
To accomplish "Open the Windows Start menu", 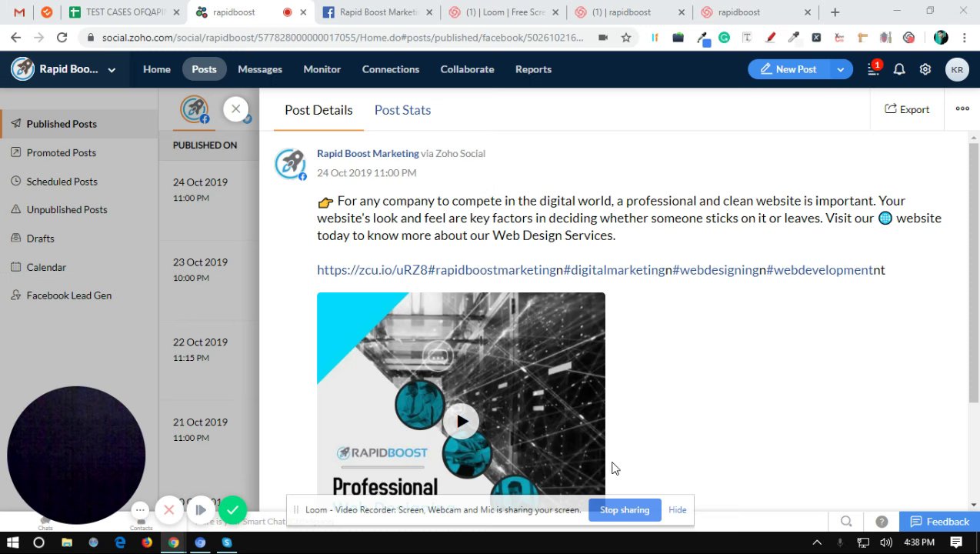I will [12, 542].
